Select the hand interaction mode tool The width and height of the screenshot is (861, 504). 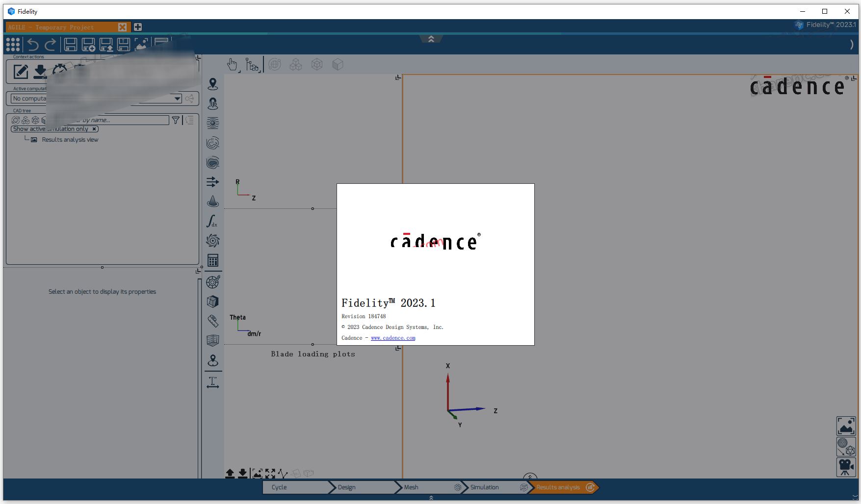pos(233,65)
